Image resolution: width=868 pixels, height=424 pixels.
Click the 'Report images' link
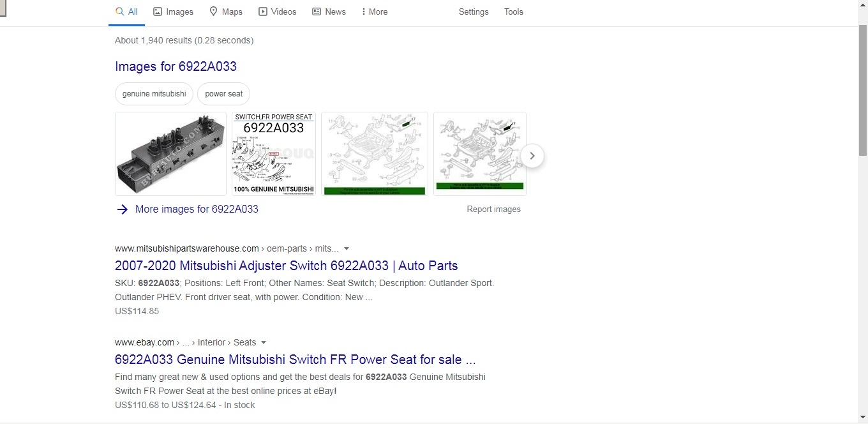pyautogui.click(x=493, y=209)
